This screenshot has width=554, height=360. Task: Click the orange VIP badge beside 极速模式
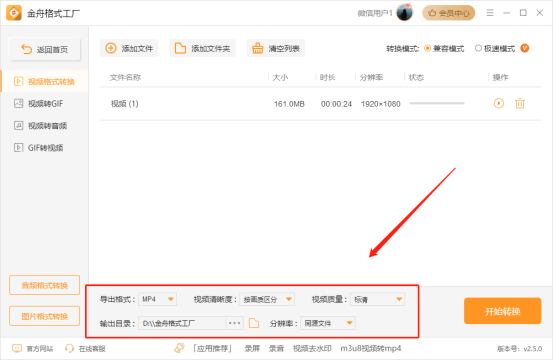[x=525, y=48]
